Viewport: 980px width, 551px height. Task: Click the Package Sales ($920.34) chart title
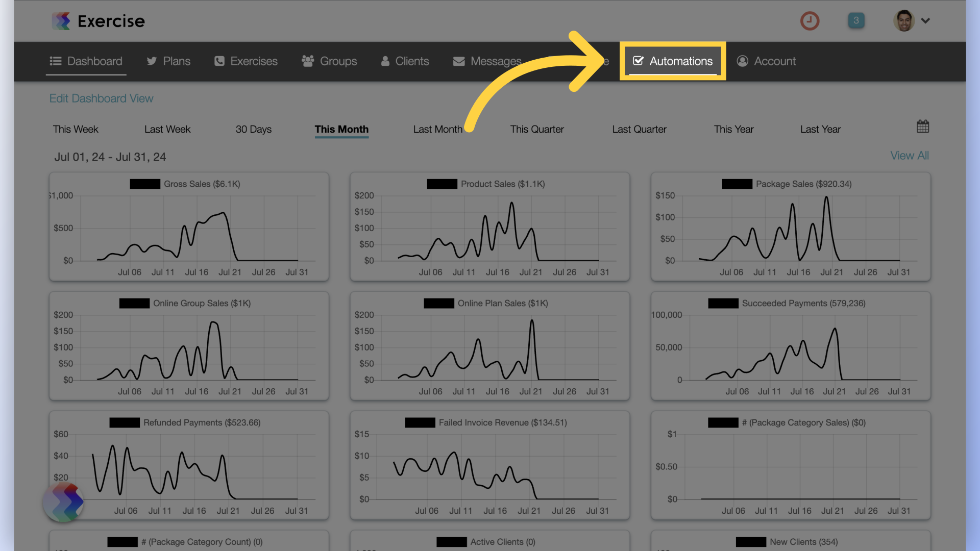pos(804,184)
